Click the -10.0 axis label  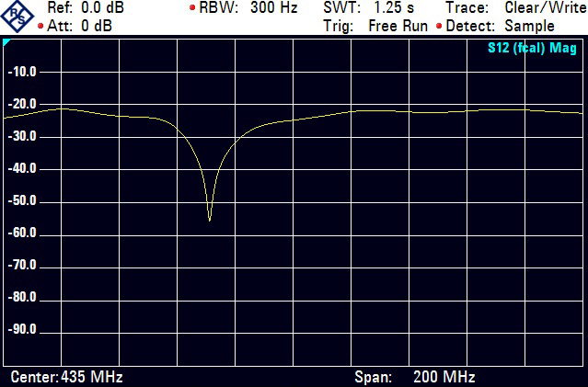20,72
